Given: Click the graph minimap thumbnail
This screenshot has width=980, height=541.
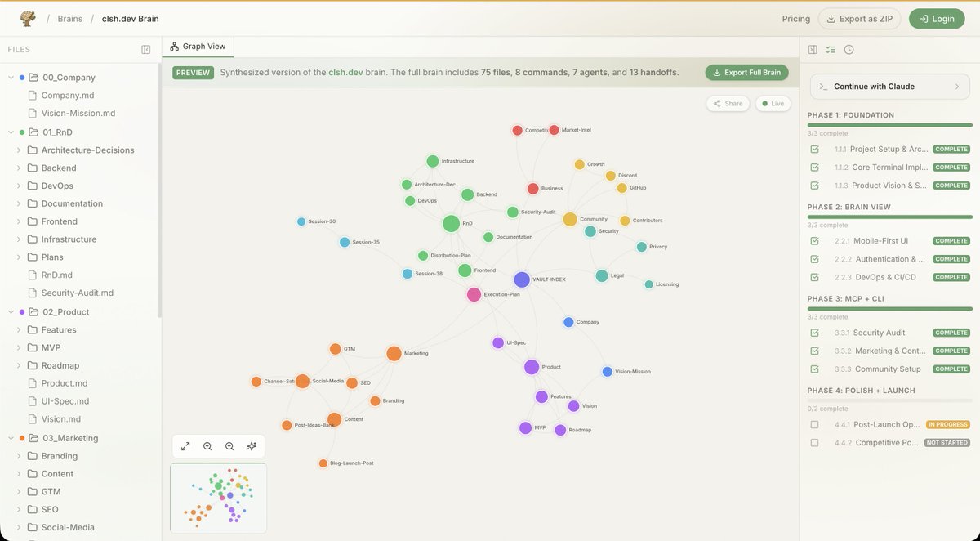Looking at the screenshot, I should pyautogui.click(x=218, y=498).
